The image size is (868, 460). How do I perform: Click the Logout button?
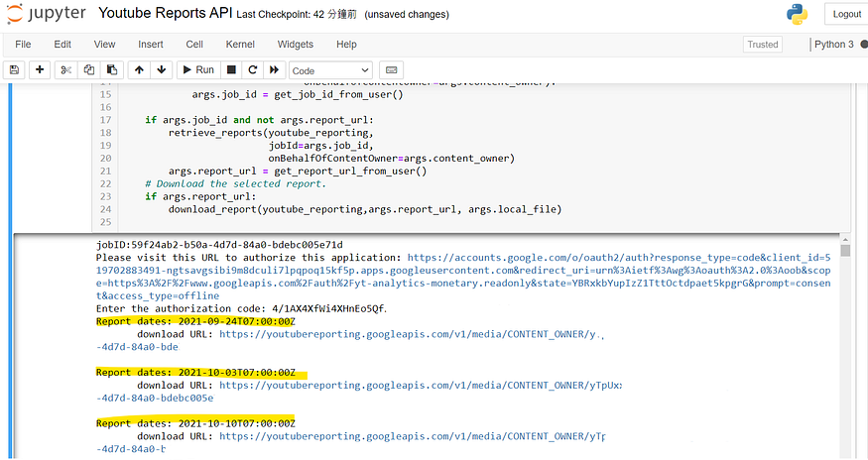tap(846, 15)
